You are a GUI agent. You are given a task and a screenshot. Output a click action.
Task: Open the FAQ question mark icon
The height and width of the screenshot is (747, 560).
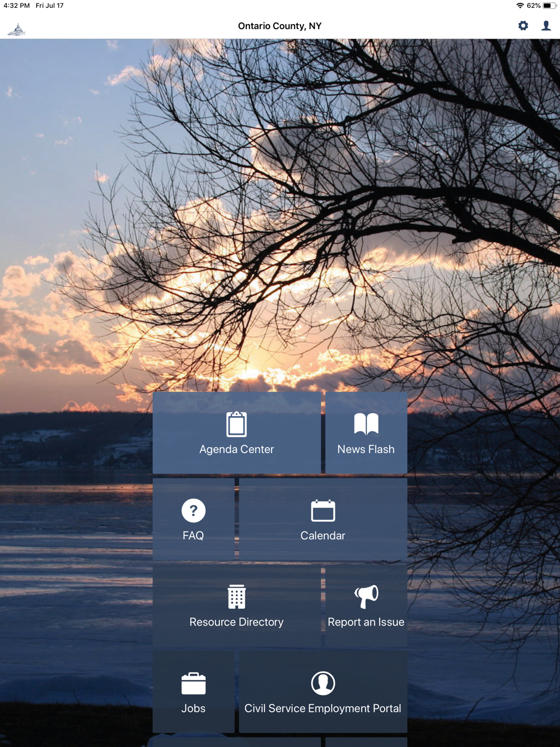click(194, 511)
